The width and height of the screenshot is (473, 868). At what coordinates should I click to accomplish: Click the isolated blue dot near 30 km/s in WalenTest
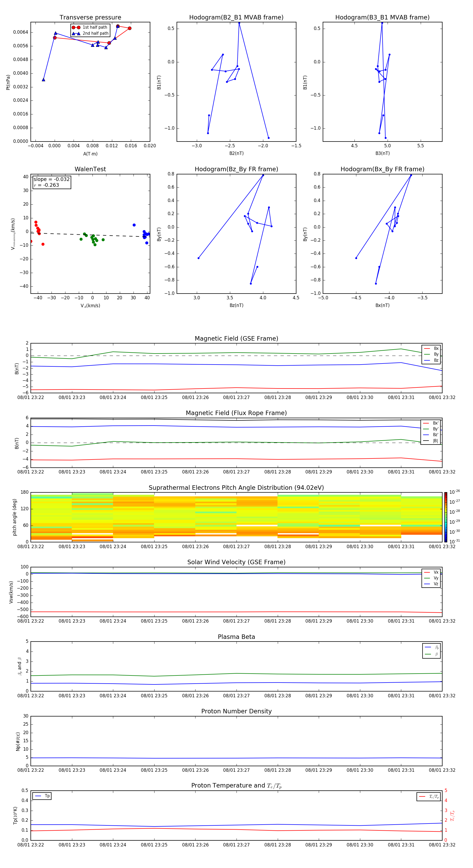pos(134,225)
